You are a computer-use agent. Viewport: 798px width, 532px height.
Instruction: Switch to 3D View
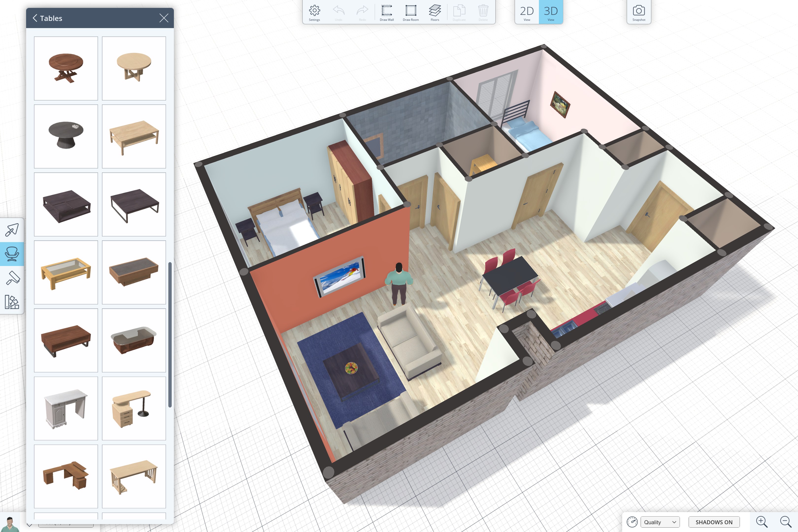551,13
